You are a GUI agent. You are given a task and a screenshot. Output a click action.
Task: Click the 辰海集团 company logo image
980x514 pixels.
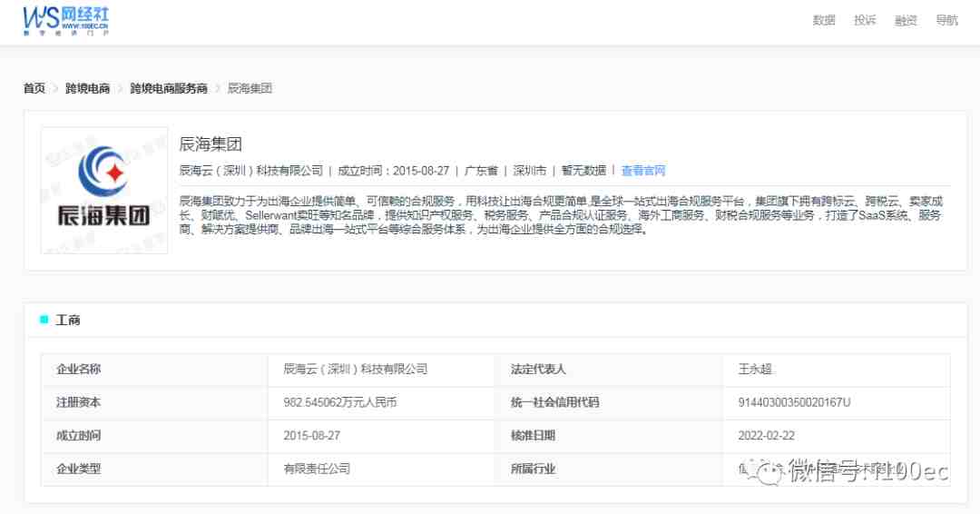tap(104, 190)
